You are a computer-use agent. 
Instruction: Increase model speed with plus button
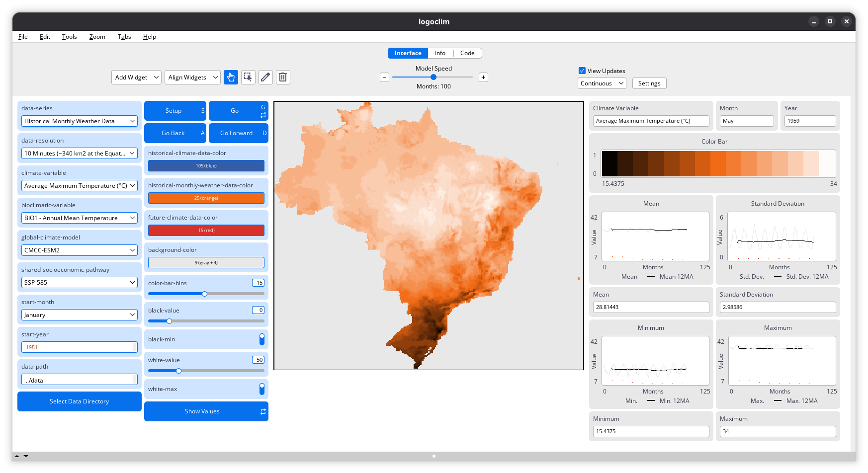click(x=483, y=77)
